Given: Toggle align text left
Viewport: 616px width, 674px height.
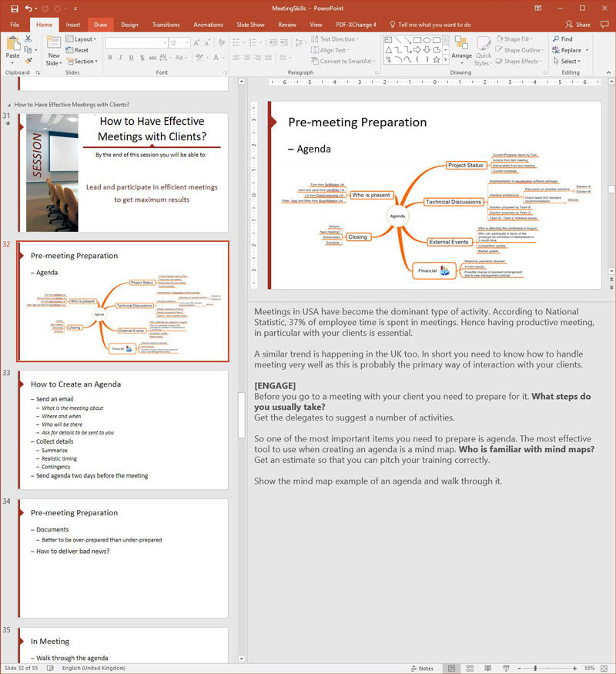Looking at the screenshot, I should point(236,57).
